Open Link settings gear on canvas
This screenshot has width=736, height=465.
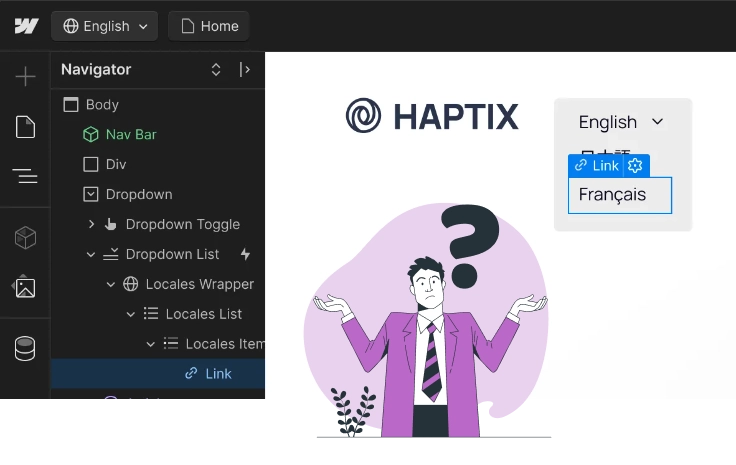tap(636, 166)
